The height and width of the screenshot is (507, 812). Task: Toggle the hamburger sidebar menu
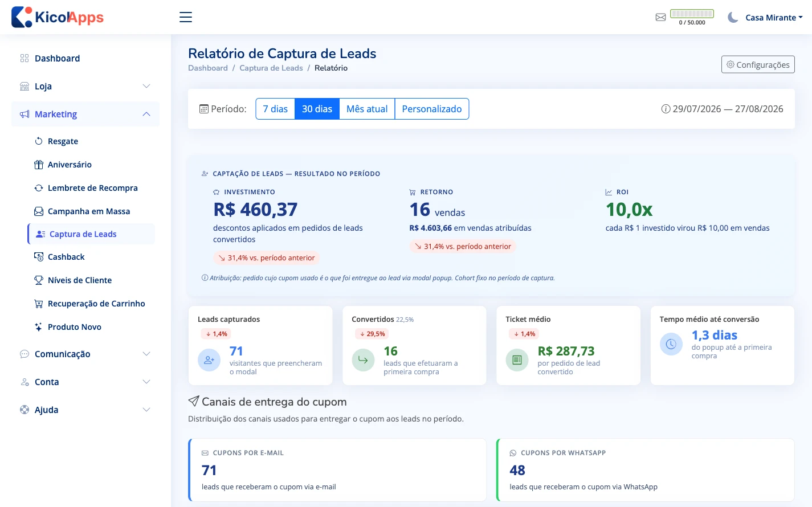click(x=186, y=17)
